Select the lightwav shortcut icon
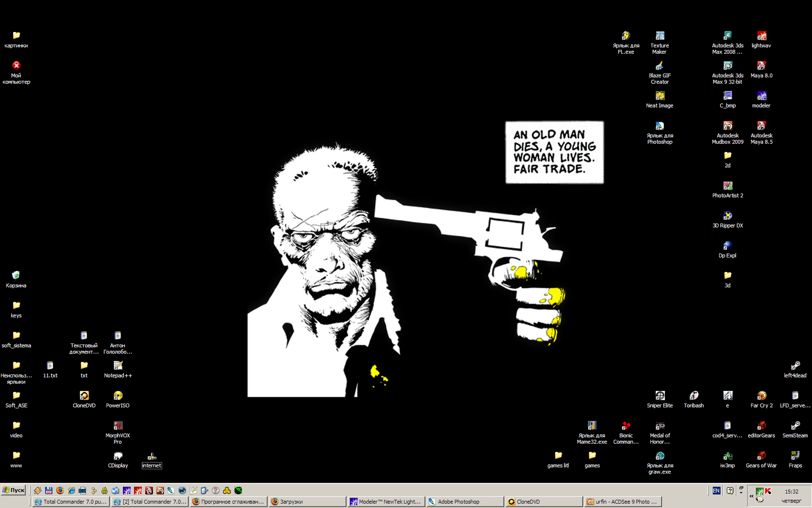 click(x=761, y=40)
